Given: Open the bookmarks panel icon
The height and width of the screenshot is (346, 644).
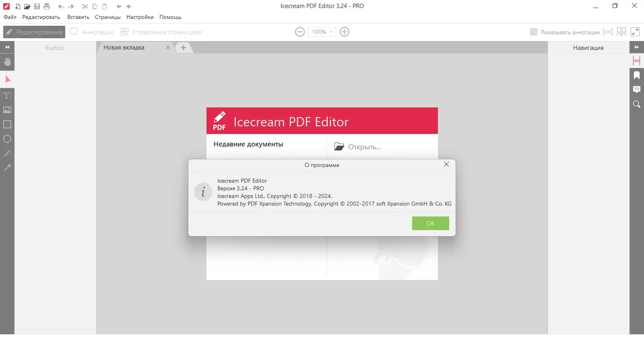Looking at the screenshot, I should tap(637, 75).
